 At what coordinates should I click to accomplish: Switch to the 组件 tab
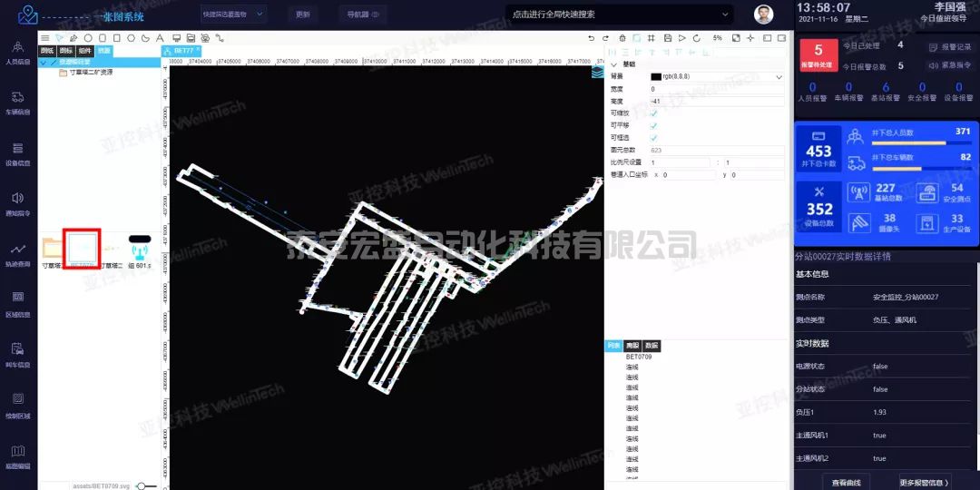tap(84, 51)
